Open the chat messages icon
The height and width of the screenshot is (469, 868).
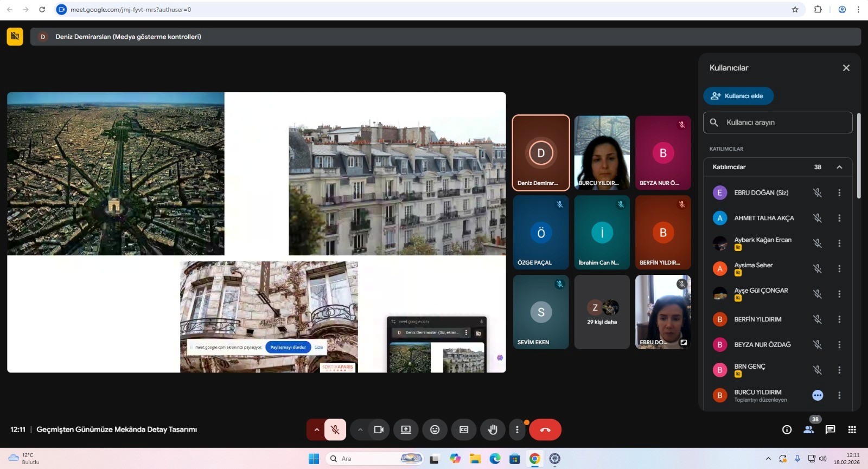pos(830,429)
